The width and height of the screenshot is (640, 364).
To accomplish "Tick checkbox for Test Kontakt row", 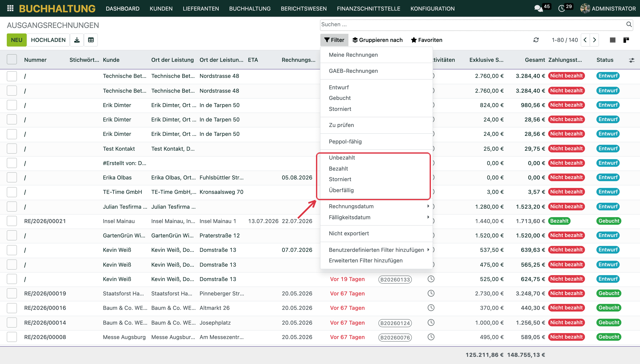I will coord(12,149).
